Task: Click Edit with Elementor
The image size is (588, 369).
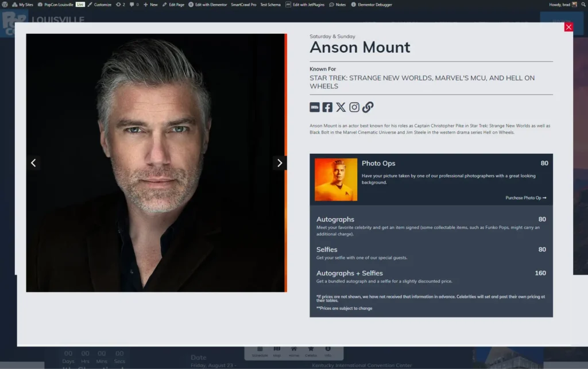Action: tap(207, 5)
